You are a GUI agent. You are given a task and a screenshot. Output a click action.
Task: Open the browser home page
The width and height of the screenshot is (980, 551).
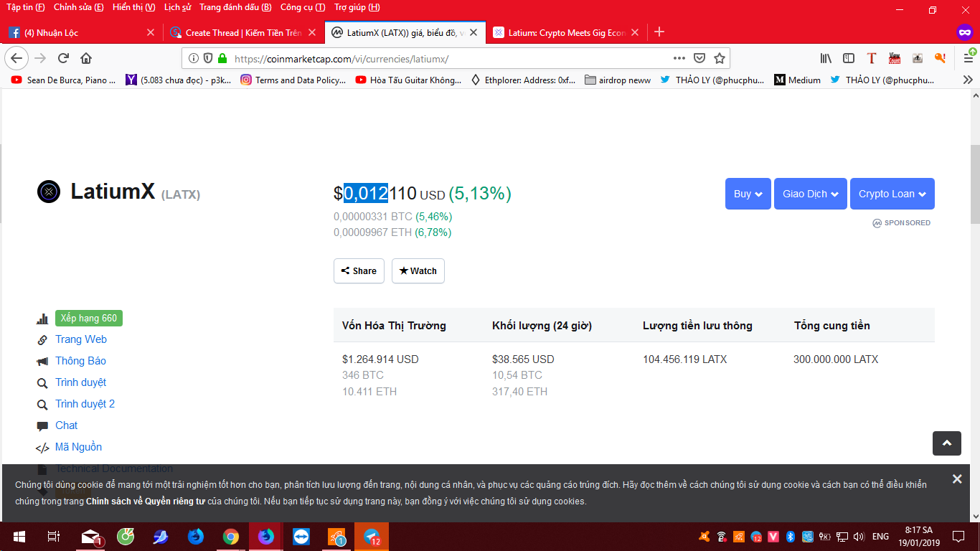click(86, 58)
